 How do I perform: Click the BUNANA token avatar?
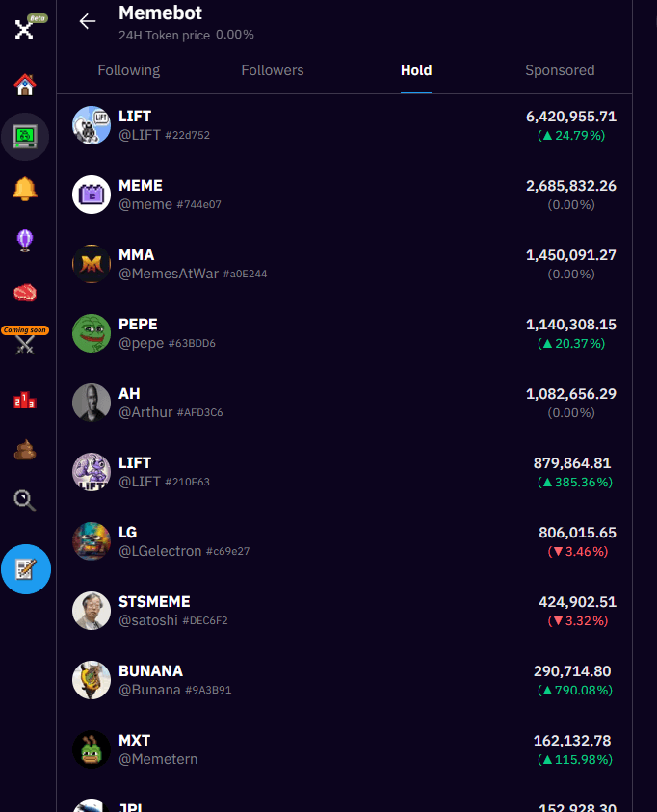[92, 680]
